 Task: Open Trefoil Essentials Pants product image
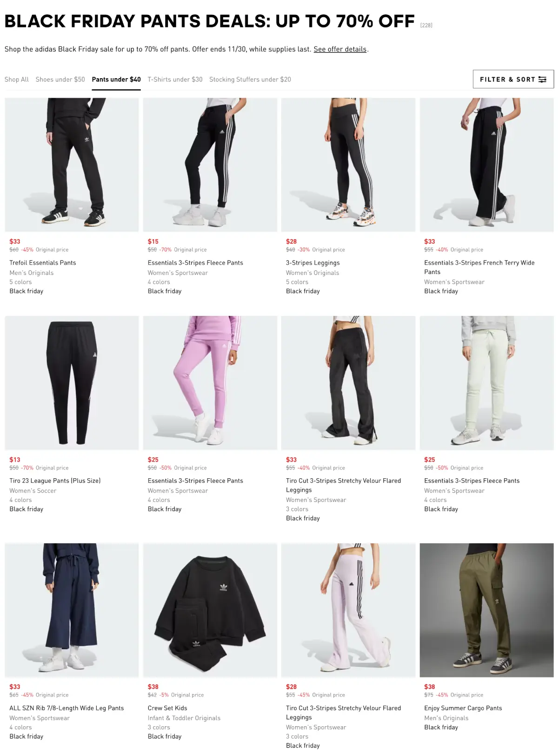(72, 165)
